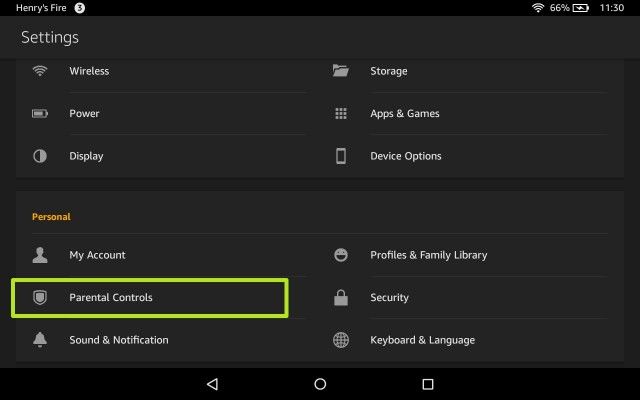This screenshot has height=400, width=640.
Task: Show recent apps with square button
Action: coord(428,384)
